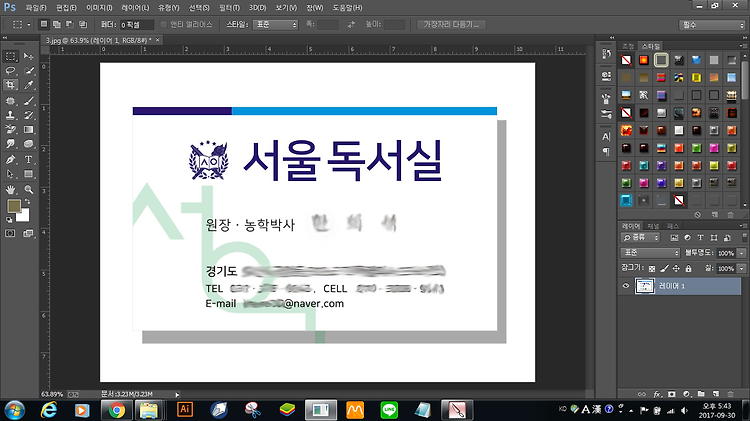Open the Character panel icon
Image resolution: width=750 pixels, height=421 pixels.
606,137
